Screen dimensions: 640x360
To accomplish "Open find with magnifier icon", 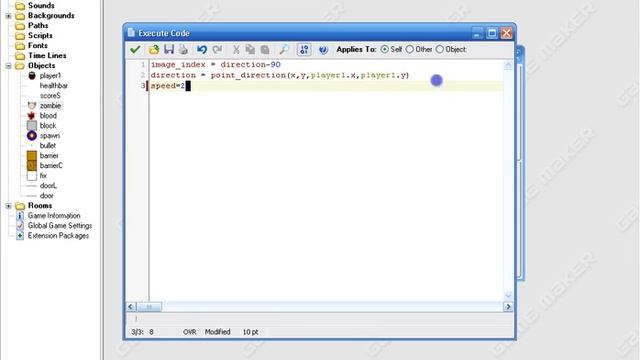I will [284, 49].
